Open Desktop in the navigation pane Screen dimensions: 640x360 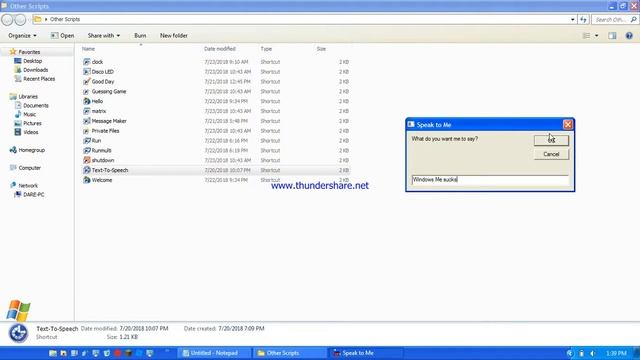(33, 61)
